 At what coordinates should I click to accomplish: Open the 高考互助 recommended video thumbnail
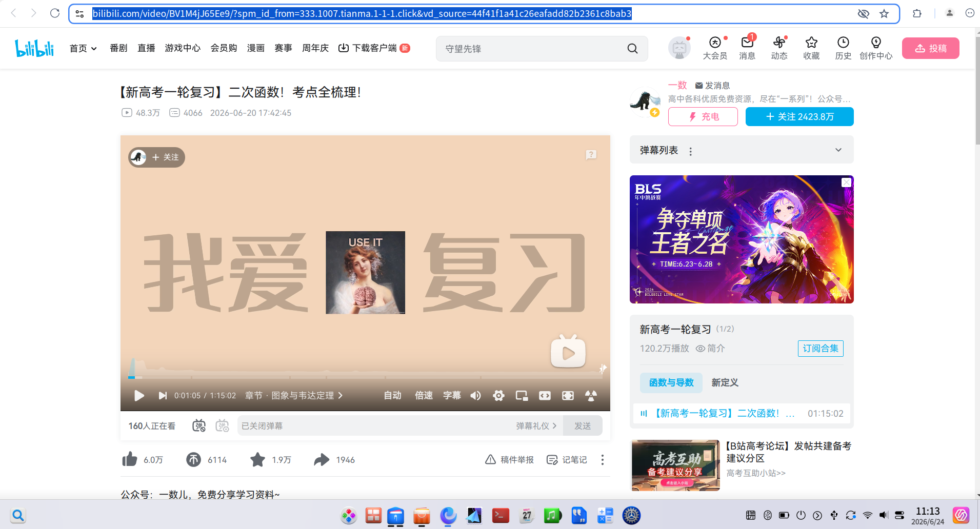click(675, 465)
